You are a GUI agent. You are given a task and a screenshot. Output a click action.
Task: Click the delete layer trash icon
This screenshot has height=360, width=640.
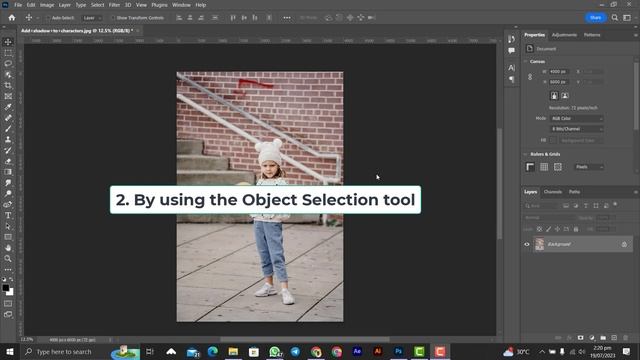coord(625,338)
